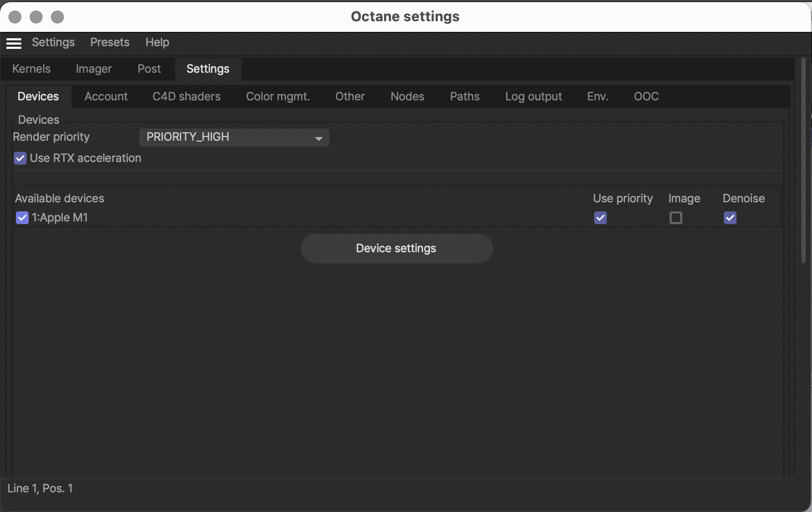Open the Env. sub-tab
The width and height of the screenshot is (812, 512).
pos(598,97)
